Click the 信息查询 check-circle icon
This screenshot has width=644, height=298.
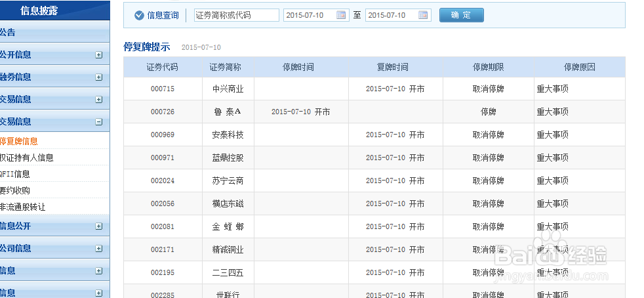click(x=139, y=15)
